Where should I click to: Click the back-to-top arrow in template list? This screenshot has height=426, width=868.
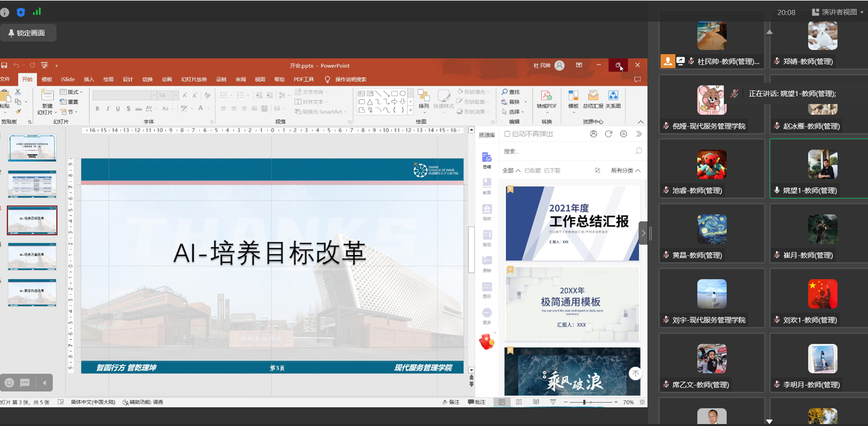636,373
